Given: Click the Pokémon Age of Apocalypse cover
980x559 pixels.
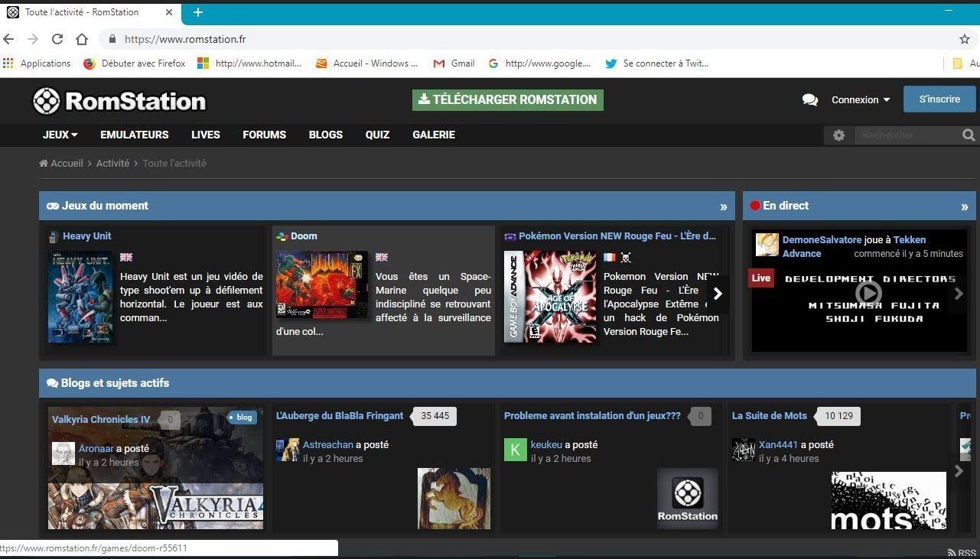Looking at the screenshot, I should coord(550,297).
